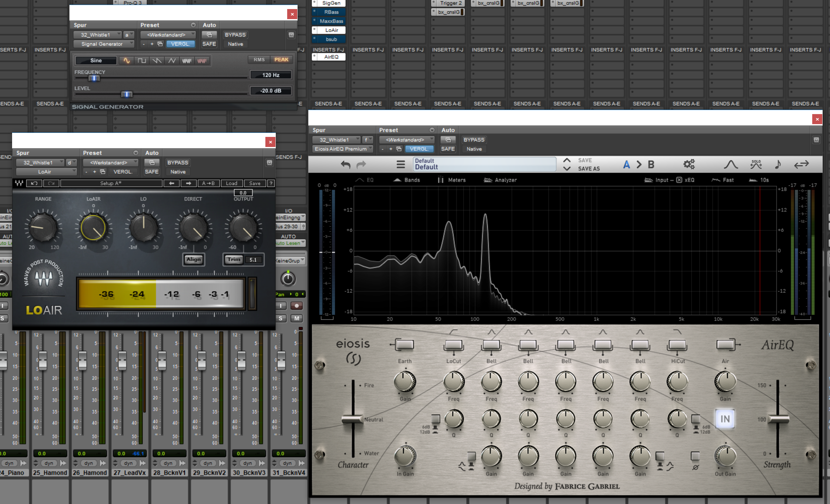Select the square waveform icon in Signal Generator
The width and height of the screenshot is (830, 504).
142,61
